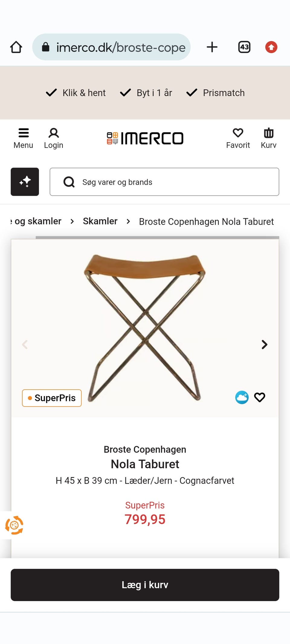Open the hamburger Menu
Viewport: 290px width, 644px height.
23,138
